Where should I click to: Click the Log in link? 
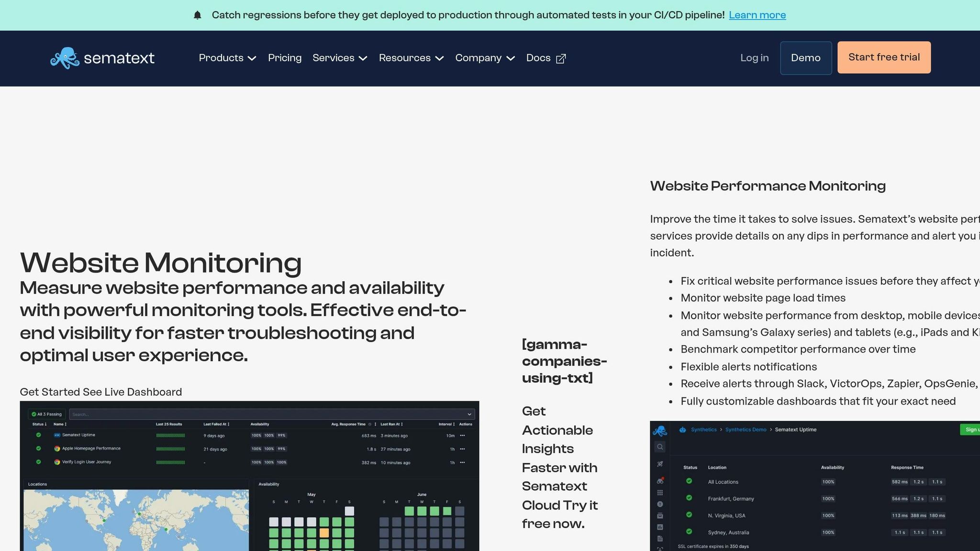(755, 58)
